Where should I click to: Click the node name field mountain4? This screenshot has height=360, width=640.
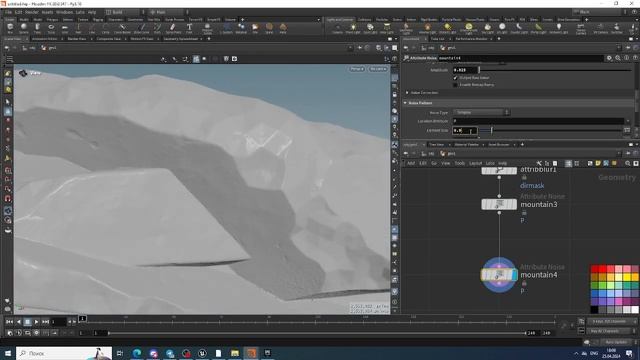[520, 58]
